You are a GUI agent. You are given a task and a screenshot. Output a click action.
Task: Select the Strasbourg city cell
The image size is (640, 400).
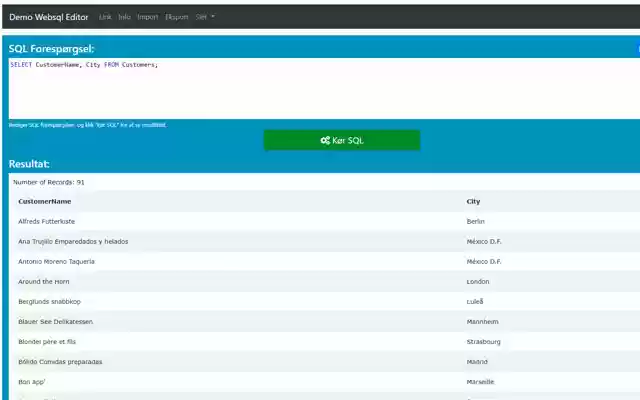tap(483, 342)
